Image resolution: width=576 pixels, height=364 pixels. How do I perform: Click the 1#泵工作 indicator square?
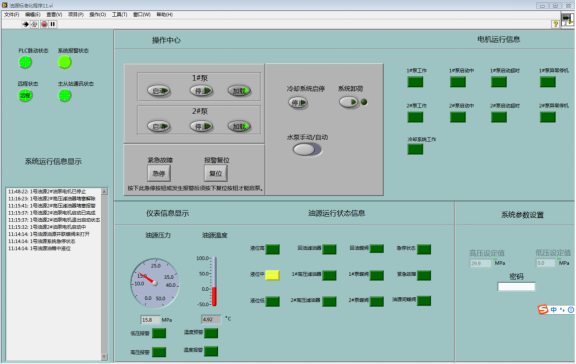(415, 82)
